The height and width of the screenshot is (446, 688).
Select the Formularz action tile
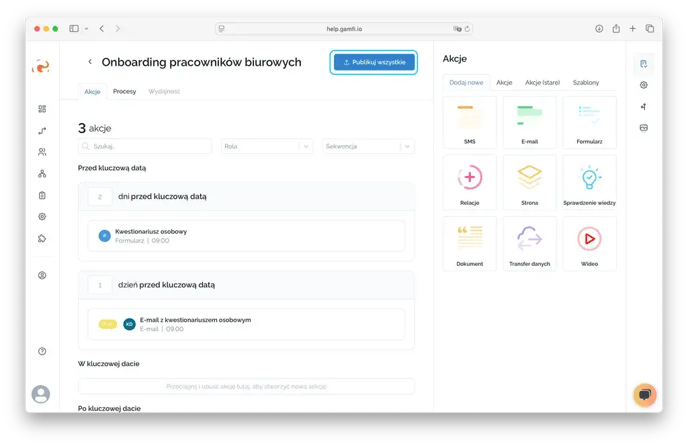tap(589, 122)
